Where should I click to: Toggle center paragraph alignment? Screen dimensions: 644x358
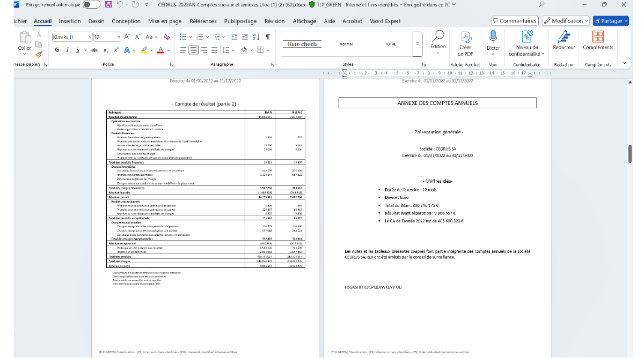coord(194,50)
